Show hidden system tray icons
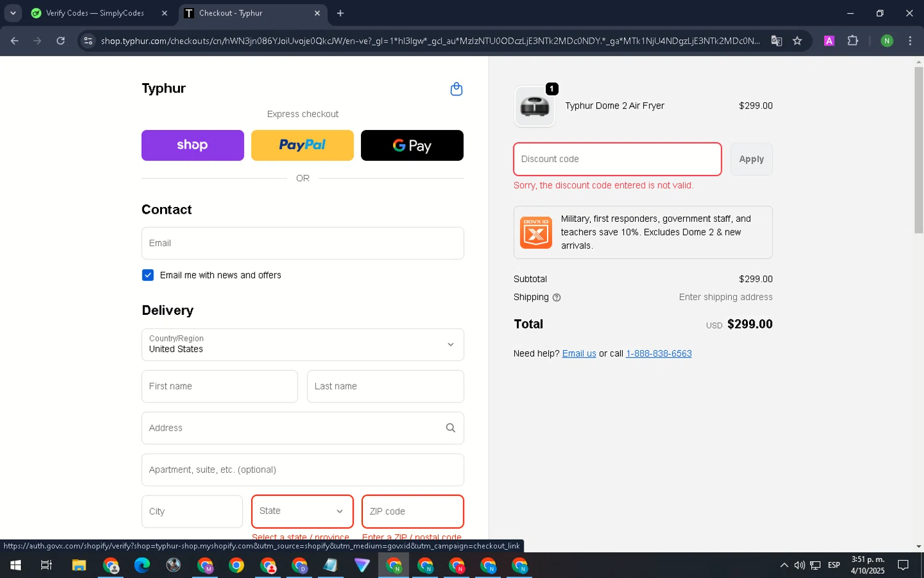The height and width of the screenshot is (578, 924). [x=784, y=565]
